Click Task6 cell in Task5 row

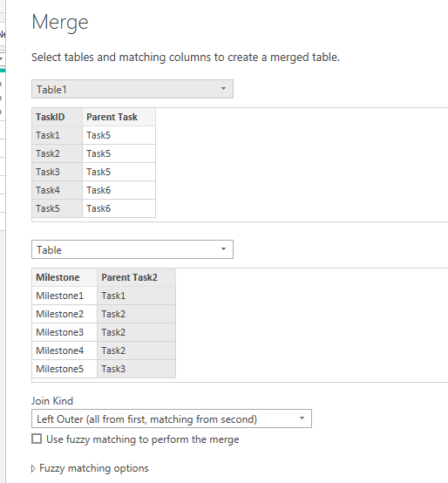click(119, 208)
